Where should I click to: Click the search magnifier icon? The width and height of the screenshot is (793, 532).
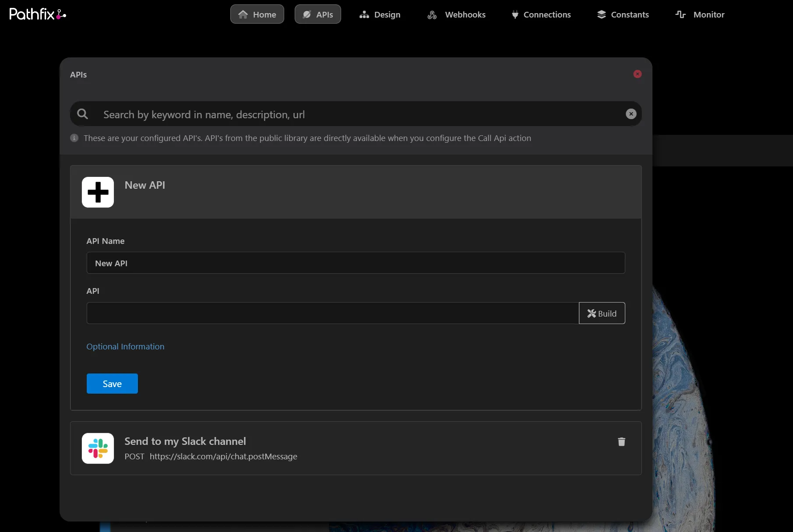pos(82,114)
